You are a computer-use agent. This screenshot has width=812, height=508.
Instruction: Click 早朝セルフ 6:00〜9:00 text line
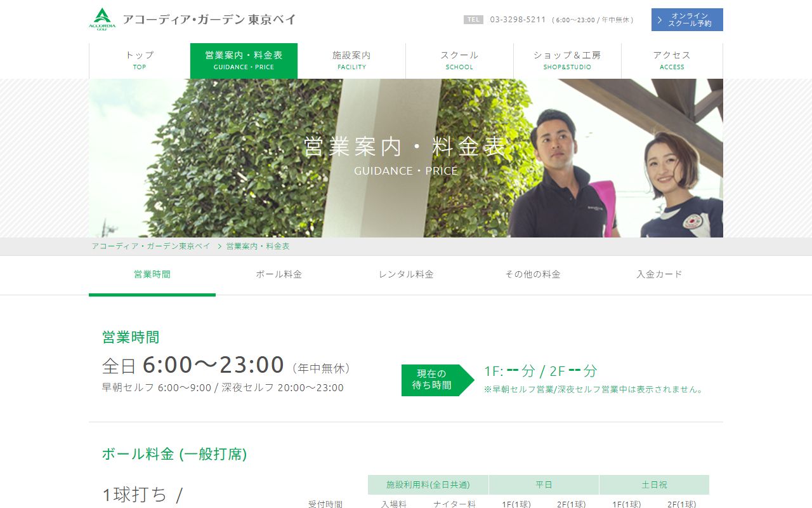click(x=223, y=388)
